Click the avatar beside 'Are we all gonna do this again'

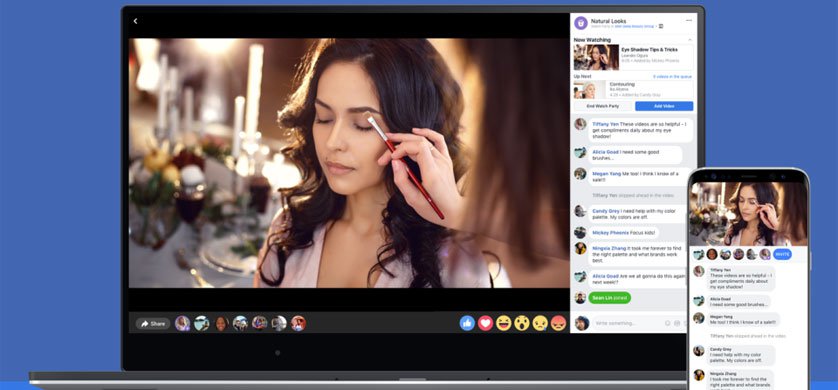pyautogui.click(x=580, y=276)
